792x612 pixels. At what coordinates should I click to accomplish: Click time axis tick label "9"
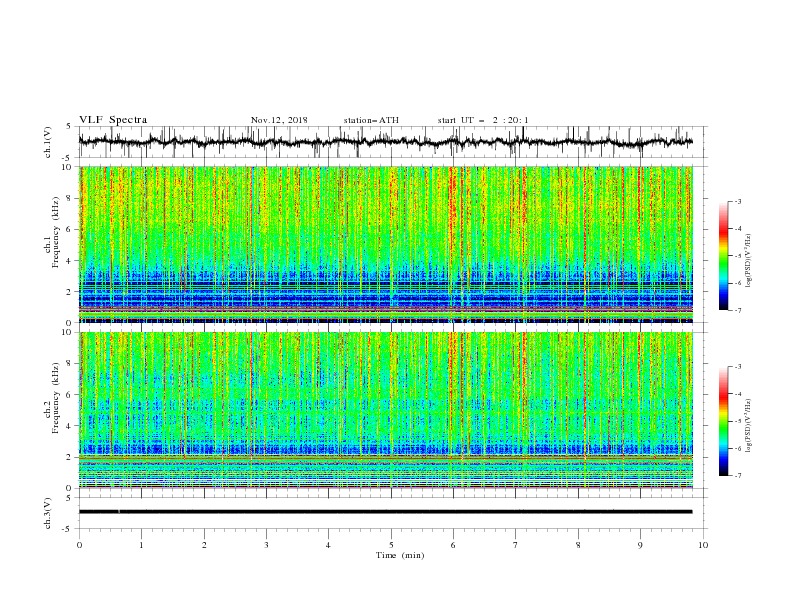640,545
